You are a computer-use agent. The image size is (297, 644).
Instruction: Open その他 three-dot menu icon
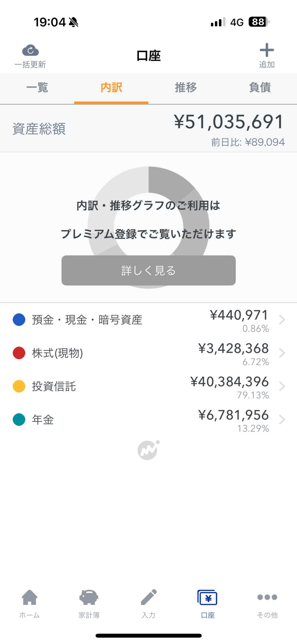point(267,597)
